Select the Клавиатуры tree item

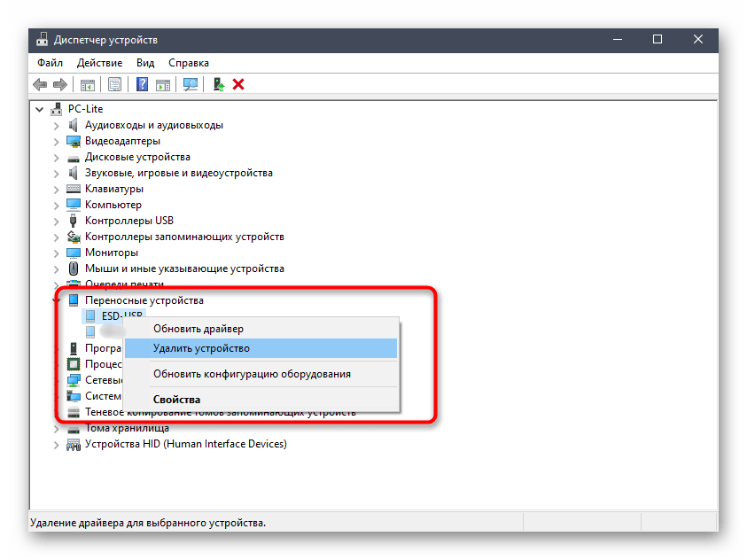click(113, 189)
